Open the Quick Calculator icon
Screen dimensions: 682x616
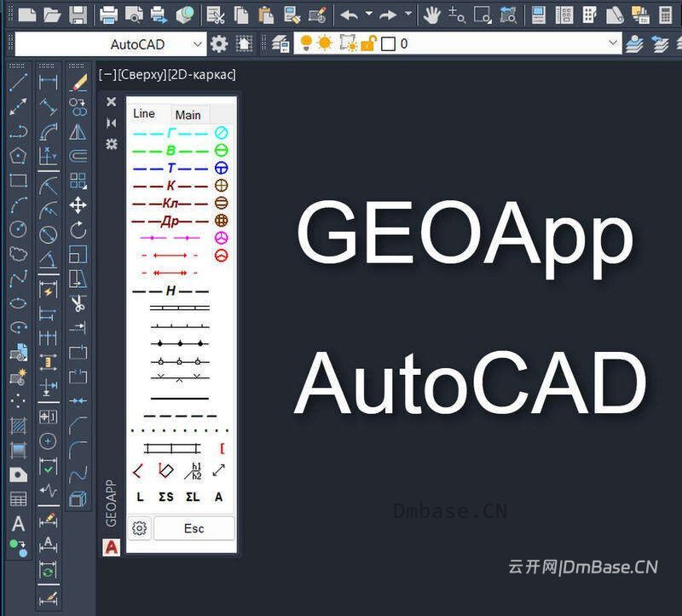click(x=666, y=15)
